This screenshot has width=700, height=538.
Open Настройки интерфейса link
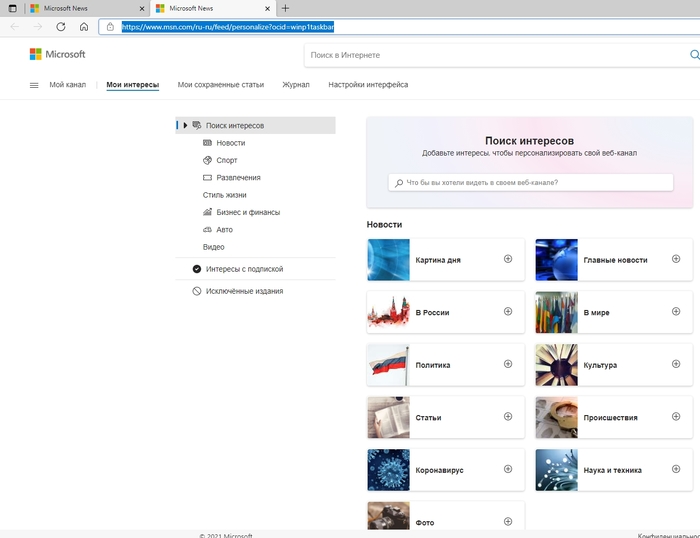pos(368,85)
